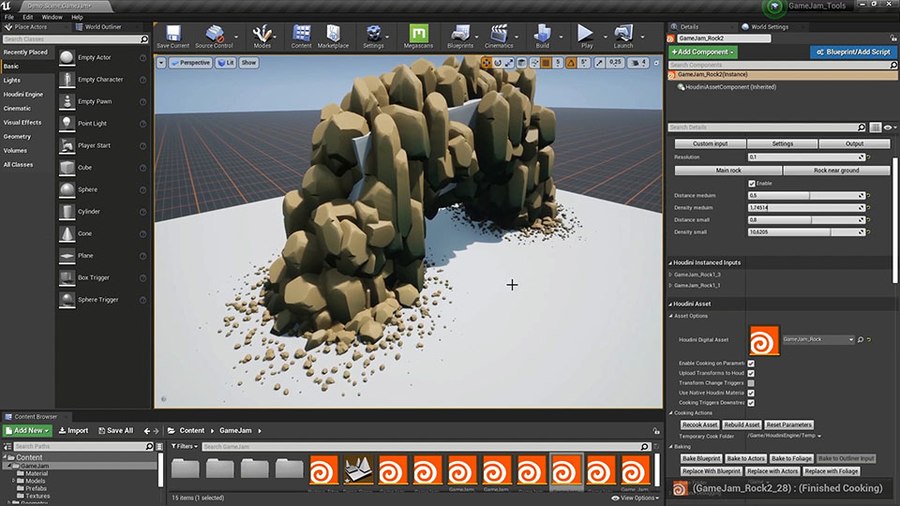Click the Recook Asset button
This screenshot has height=506, width=900.
[x=699, y=425]
